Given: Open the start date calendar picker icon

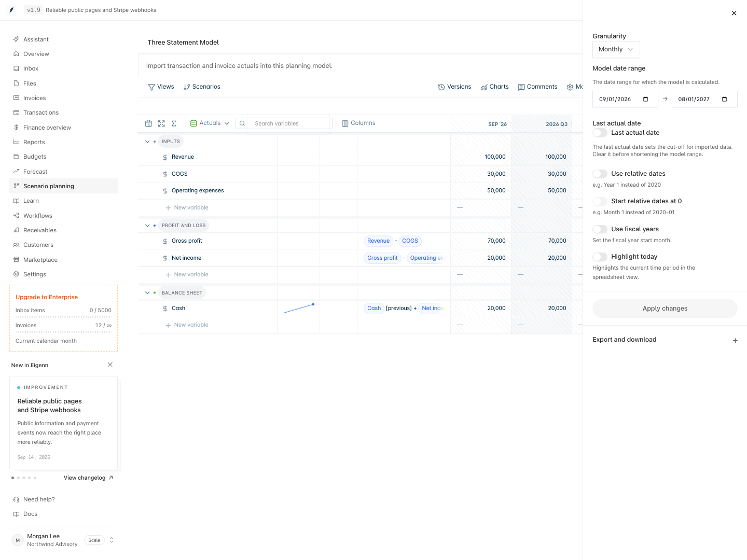Looking at the screenshot, I should [x=646, y=99].
